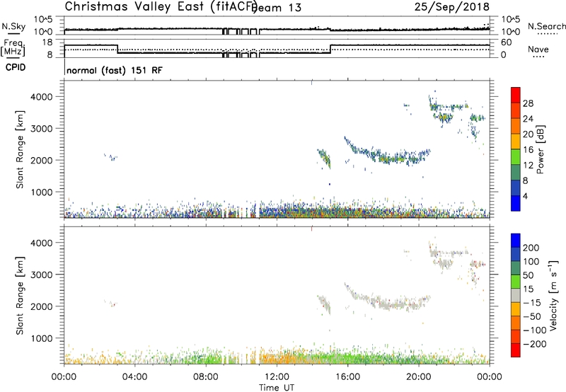This screenshot has width=566, height=392.
Task: Click the '04:00' time tick label
Action: pyautogui.click(x=134, y=377)
